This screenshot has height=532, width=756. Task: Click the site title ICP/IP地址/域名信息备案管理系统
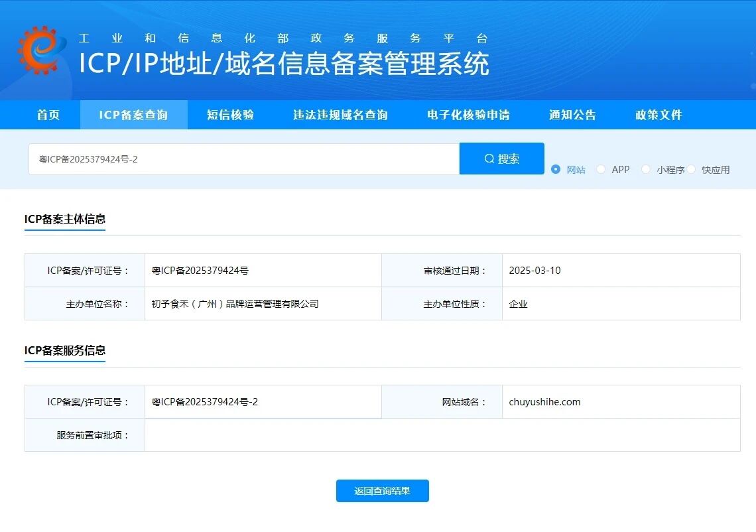[x=284, y=64]
